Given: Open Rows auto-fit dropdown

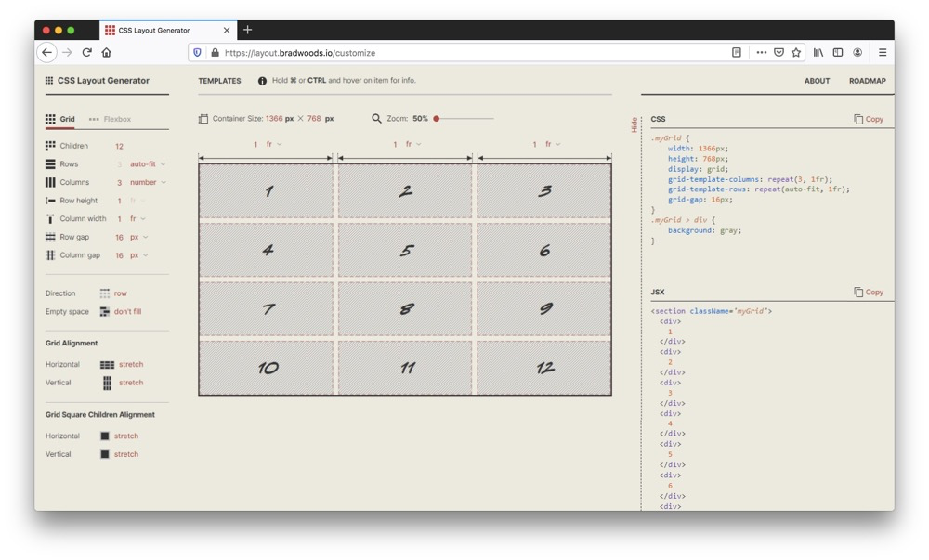Looking at the screenshot, I should (x=148, y=164).
